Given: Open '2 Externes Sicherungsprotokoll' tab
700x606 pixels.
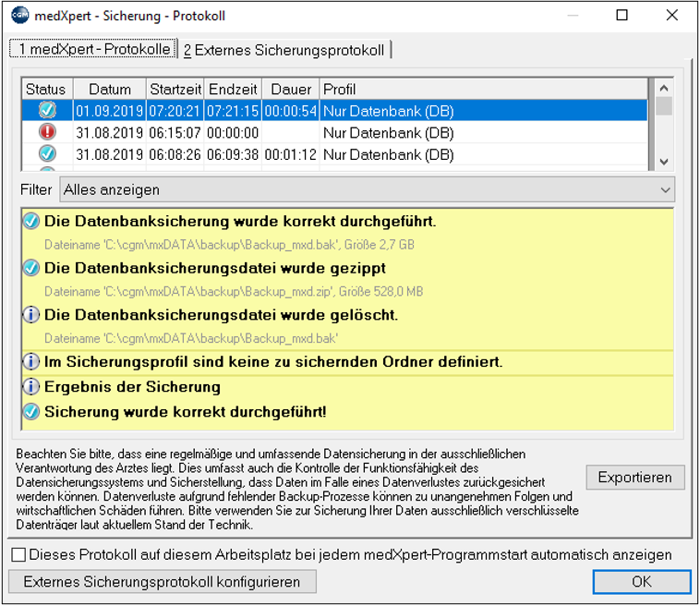Looking at the screenshot, I should pos(284,50).
